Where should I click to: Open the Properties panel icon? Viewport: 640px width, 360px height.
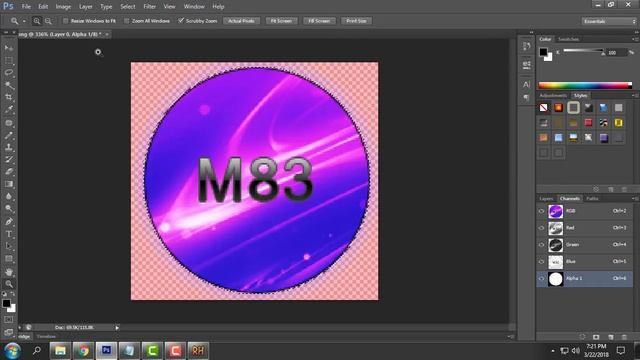tap(527, 64)
